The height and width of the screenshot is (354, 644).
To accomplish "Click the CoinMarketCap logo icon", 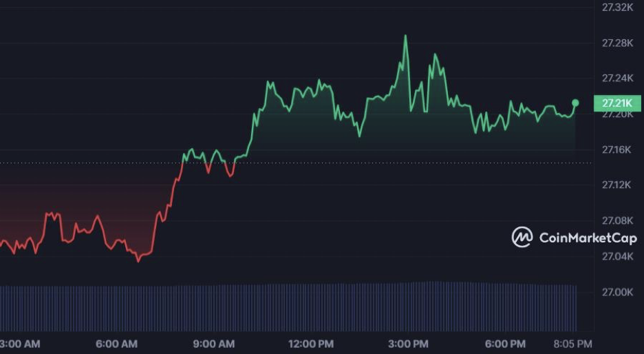I will tap(522, 238).
